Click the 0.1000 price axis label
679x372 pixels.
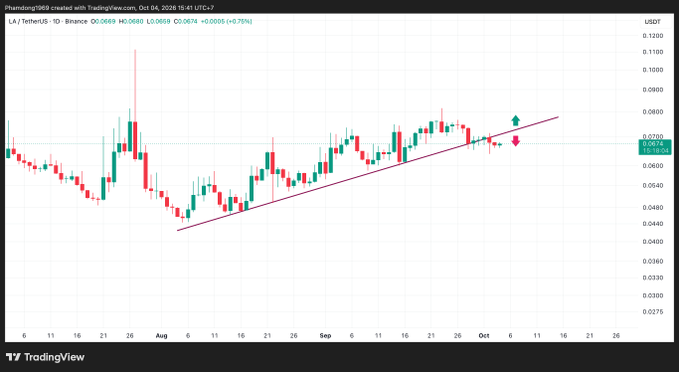coord(653,70)
